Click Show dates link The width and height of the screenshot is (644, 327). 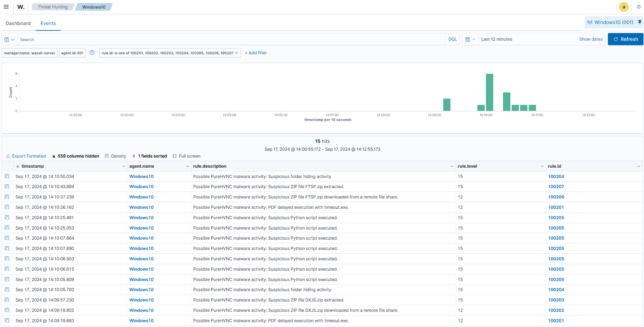coord(591,39)
